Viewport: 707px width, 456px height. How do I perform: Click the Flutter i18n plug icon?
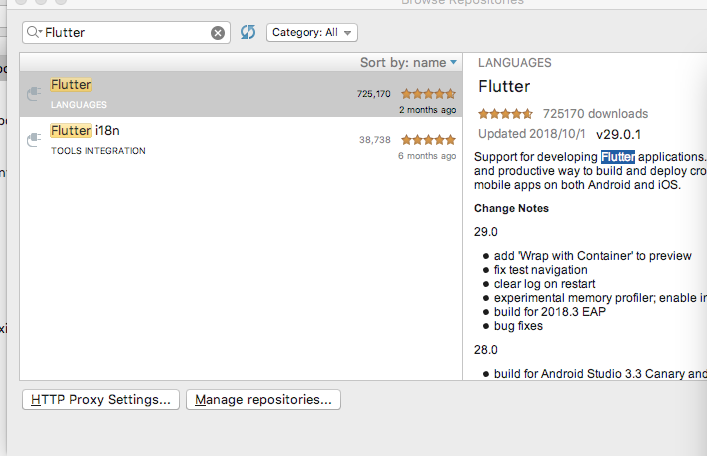[x=34, y=140]
